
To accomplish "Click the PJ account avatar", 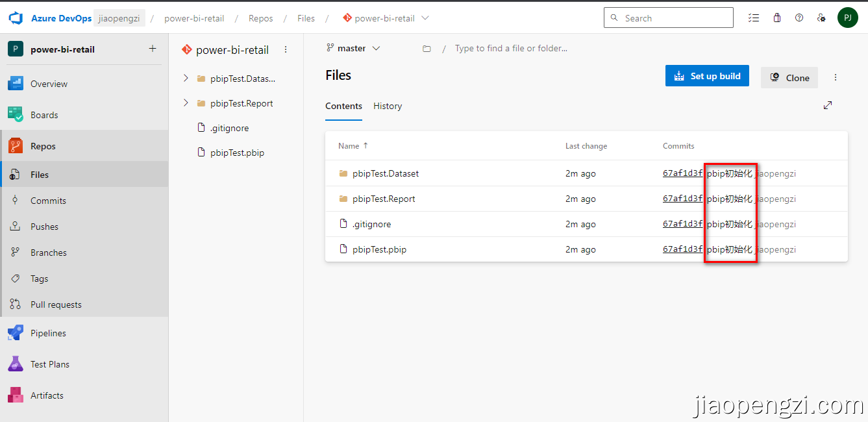I will click(848, 18).
